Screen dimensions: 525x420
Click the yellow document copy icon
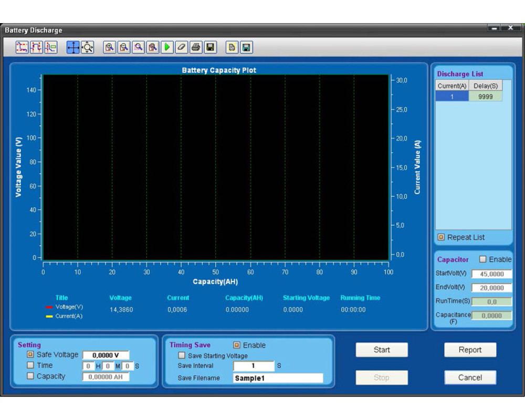232,47
